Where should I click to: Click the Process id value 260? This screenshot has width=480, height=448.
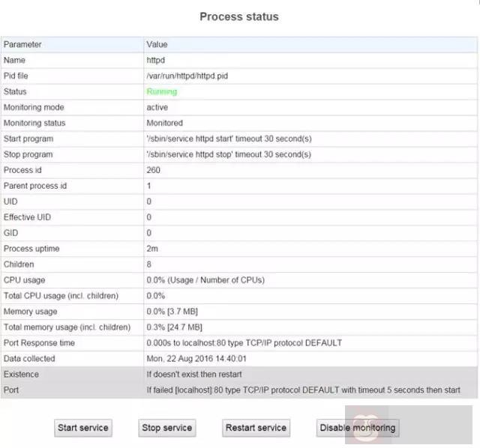(154, 170)
